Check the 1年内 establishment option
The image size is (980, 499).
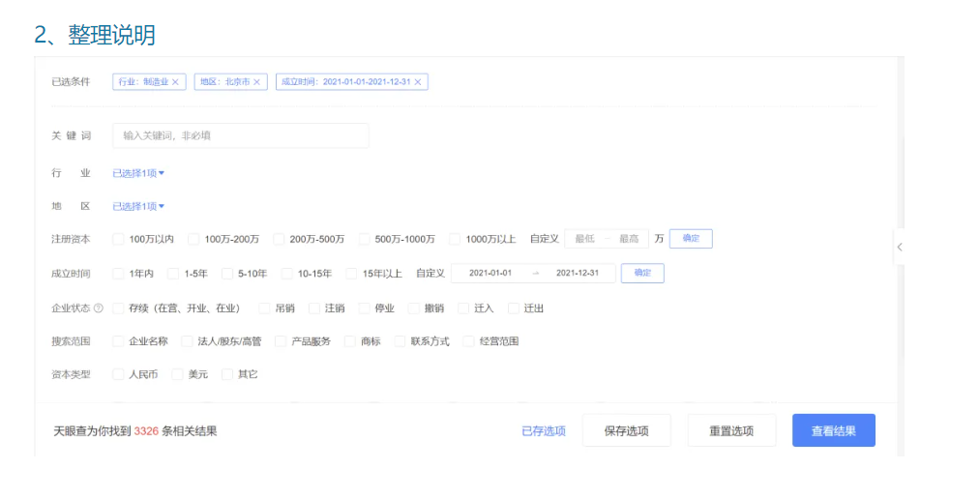118,274
